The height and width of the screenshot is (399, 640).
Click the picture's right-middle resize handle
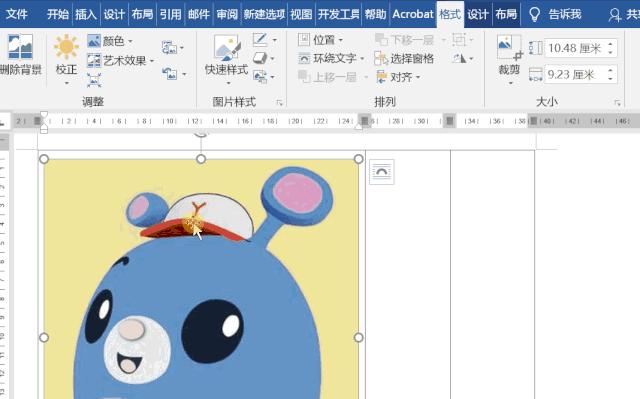tap(358, 337)
